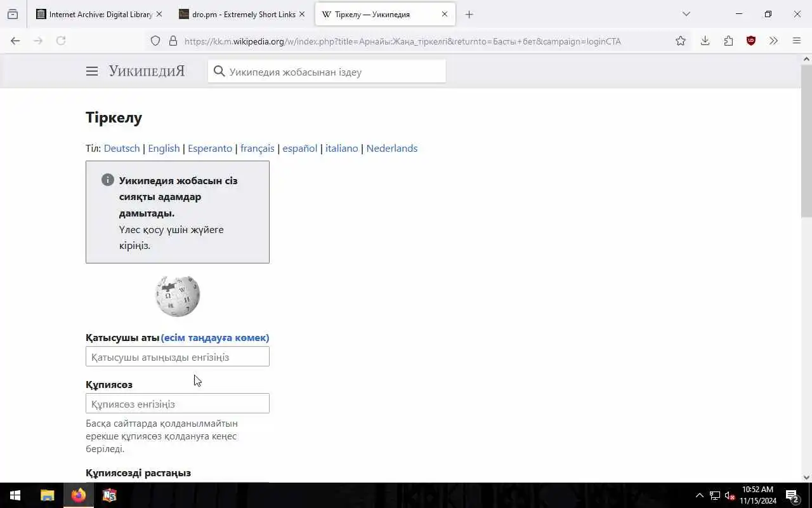Screen dimensions: 812x508
Task: Open the Downloads panel icon
Action: point(705,41)
